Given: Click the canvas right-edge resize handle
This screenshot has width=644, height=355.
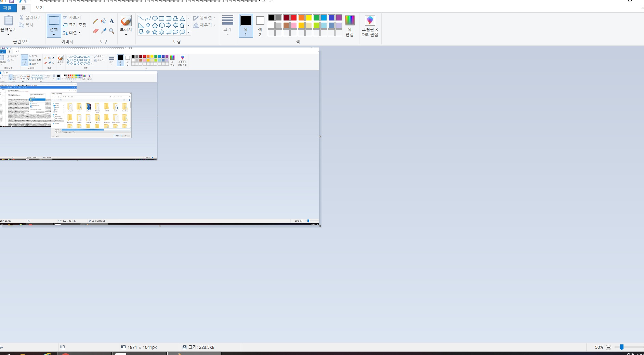Looking at the screenshot, I should pyautogui.click(x=320, y=136).
